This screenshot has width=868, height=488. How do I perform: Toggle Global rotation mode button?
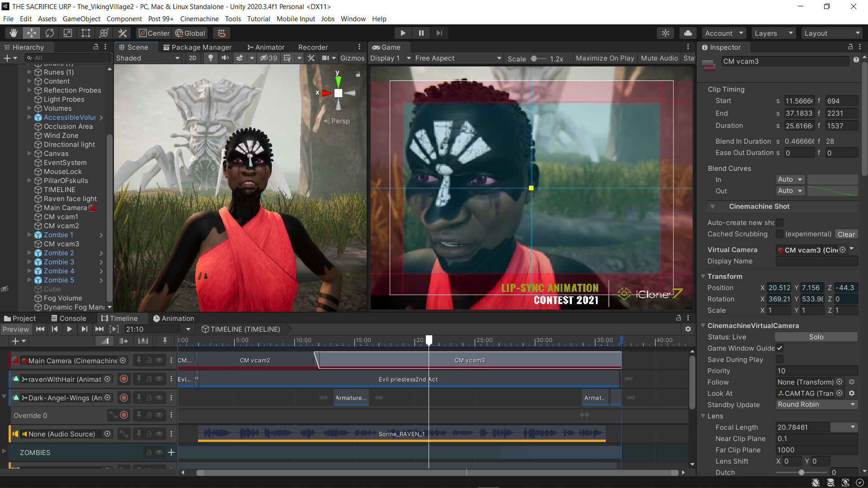point(190,33)
